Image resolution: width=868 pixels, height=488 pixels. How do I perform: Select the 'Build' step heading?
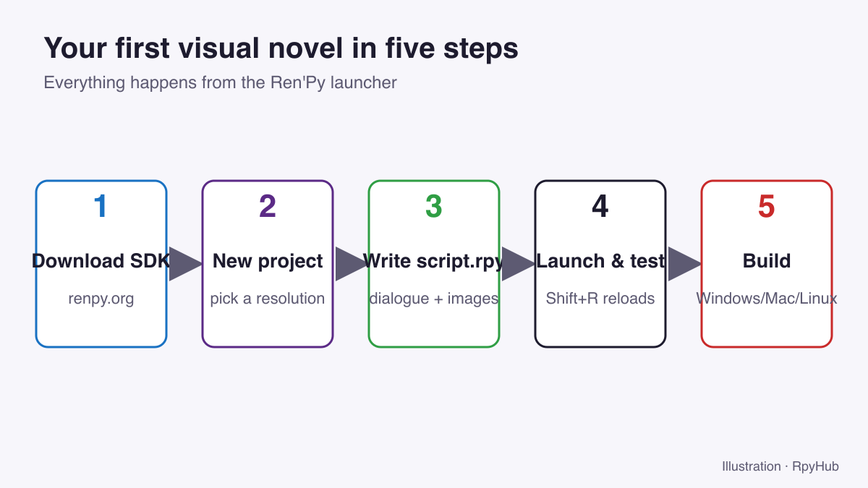767,261
